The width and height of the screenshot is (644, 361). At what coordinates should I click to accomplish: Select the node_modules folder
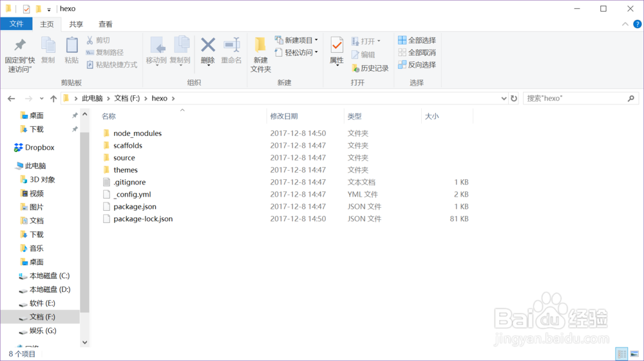pyautogui.click(x=138, y=133)
